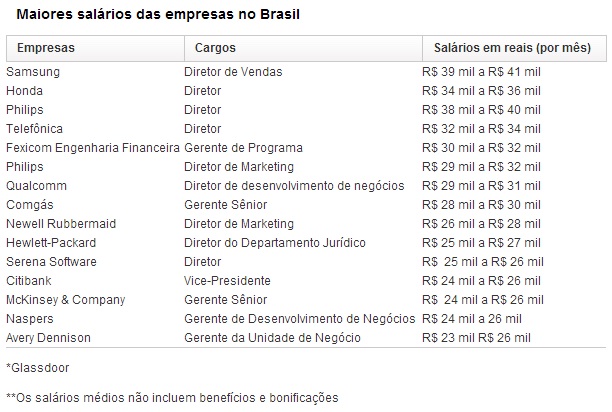Click the Avery Dennison entry
Viewport: 612px width, 412px height.
coord(48,338)
